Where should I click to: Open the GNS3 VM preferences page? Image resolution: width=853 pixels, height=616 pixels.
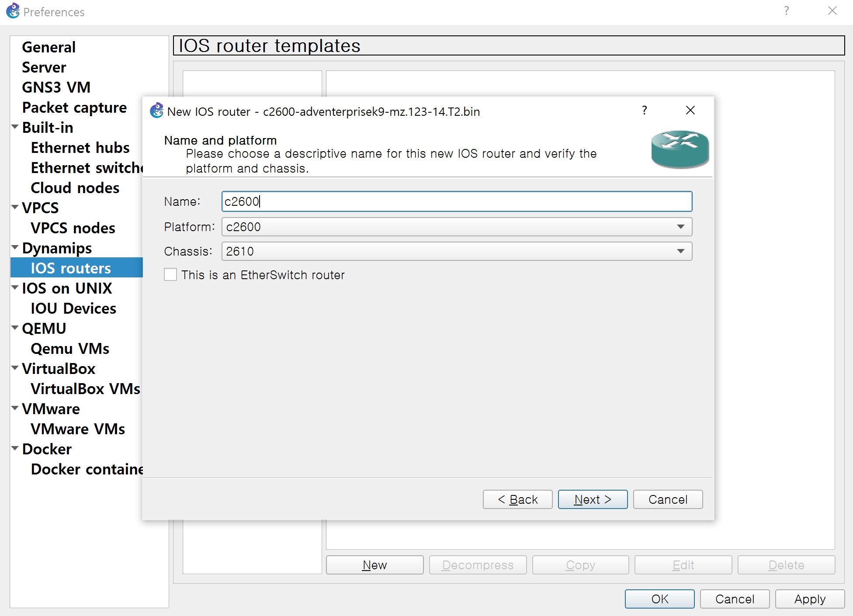click(x=56, y=87)
